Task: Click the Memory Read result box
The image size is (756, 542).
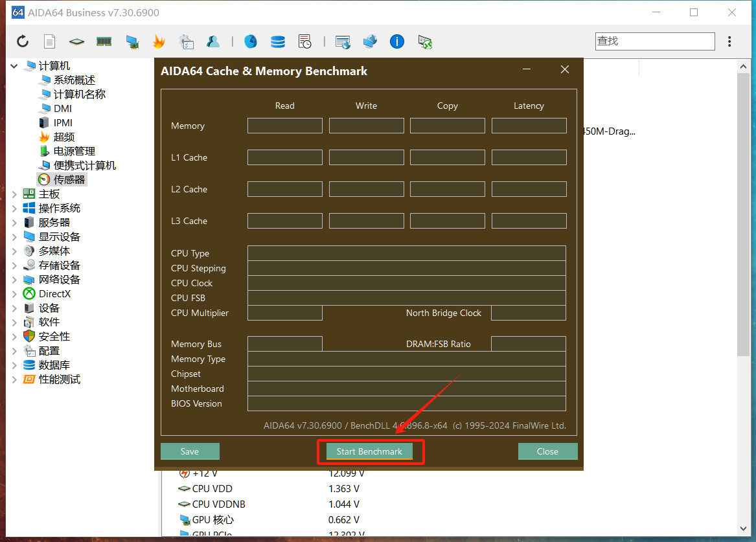Action: coord(285,126)
